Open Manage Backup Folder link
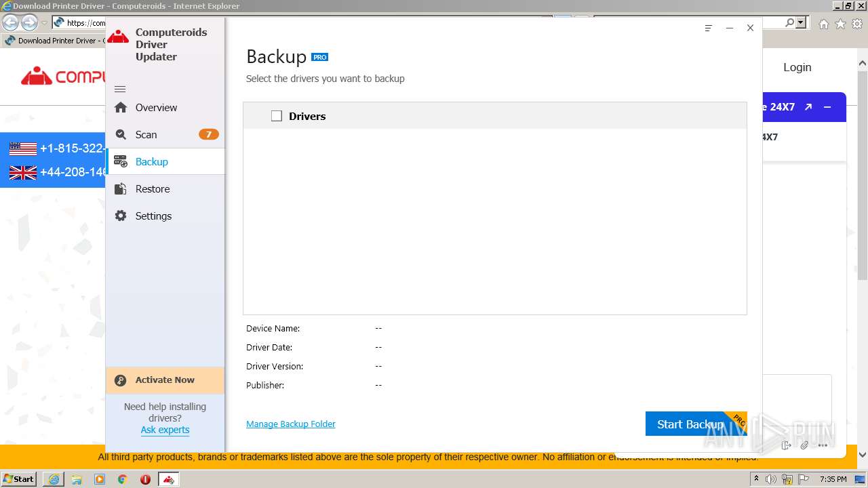Image resolution: width=868 pixels, height=488 pixels. (x=291, y=424)
